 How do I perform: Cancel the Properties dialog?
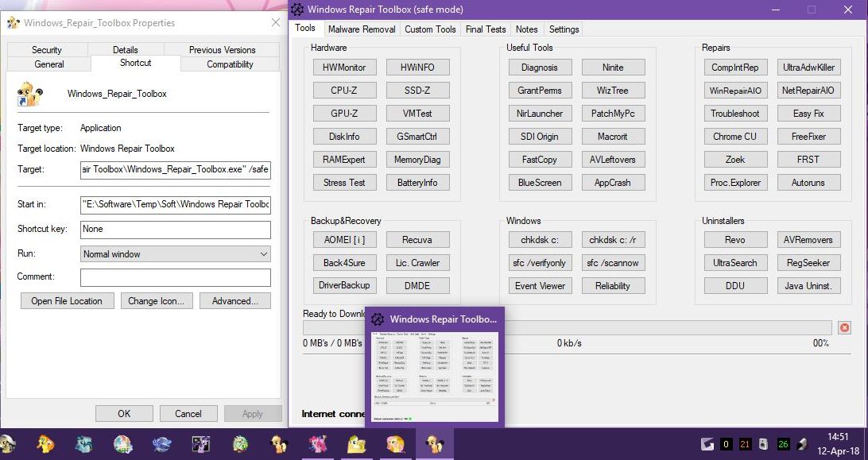coord(188,413)
